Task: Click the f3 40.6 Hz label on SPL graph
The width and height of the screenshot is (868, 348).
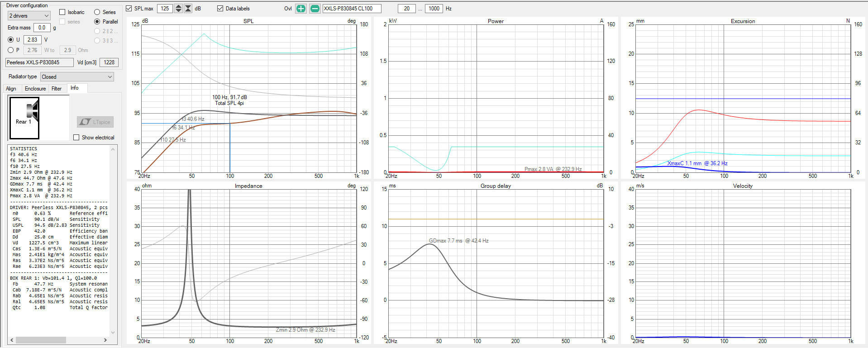Action: pyautogui.click(x=193, y=119)
